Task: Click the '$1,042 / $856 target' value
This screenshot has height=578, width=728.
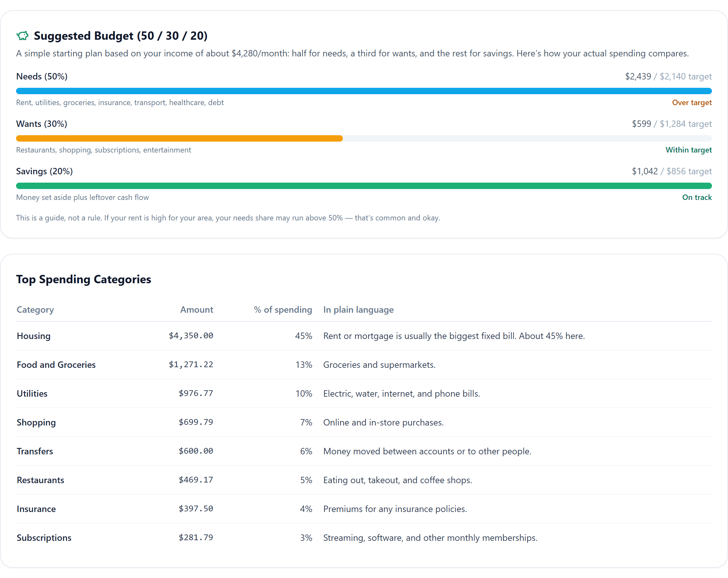Action: pyautogui.click(x=672, y=171)
